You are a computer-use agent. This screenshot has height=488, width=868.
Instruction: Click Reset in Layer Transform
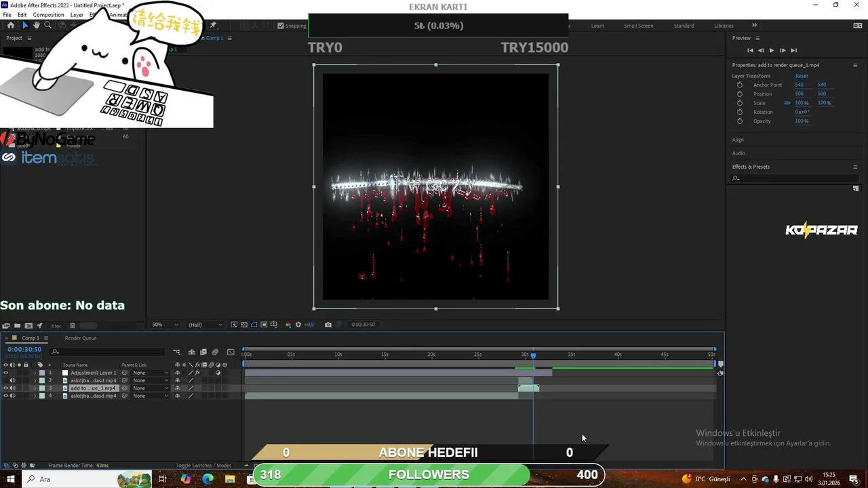[802, 76]
